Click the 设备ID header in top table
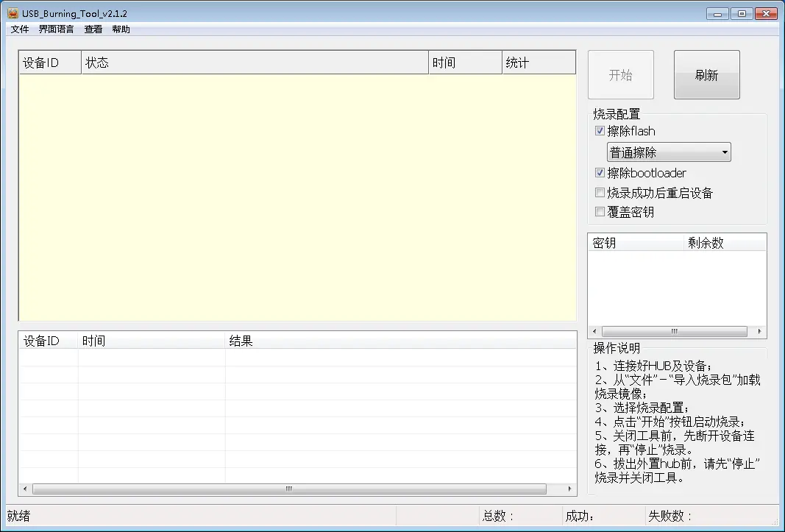The width and height of the screenshot is (785, 532). 50,63
